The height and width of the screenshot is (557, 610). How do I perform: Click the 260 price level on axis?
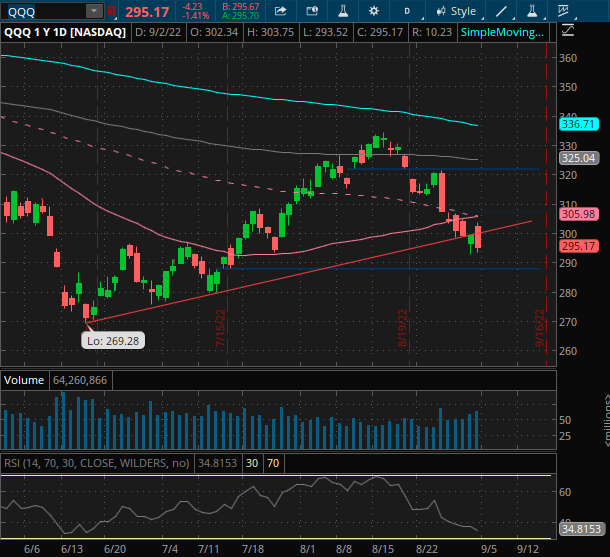tap(568, 351)
